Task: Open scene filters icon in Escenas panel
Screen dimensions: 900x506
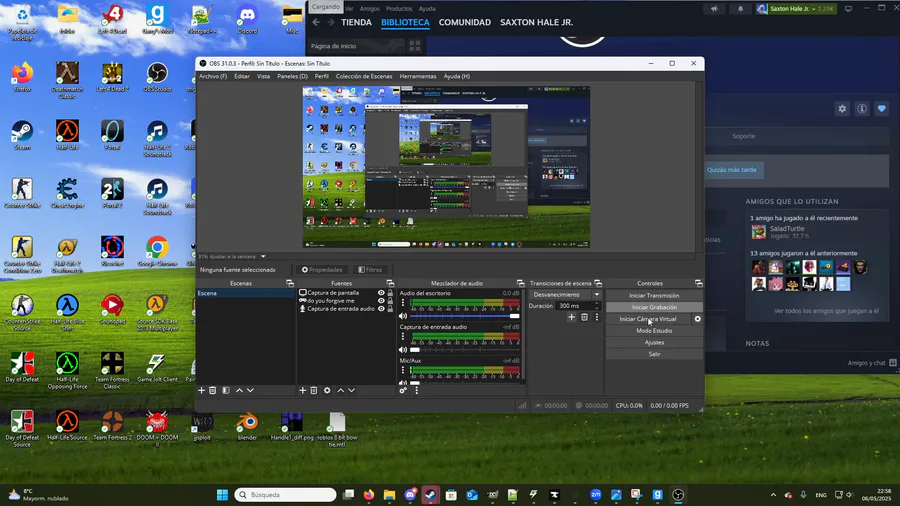Action: (x=226, y=390)
